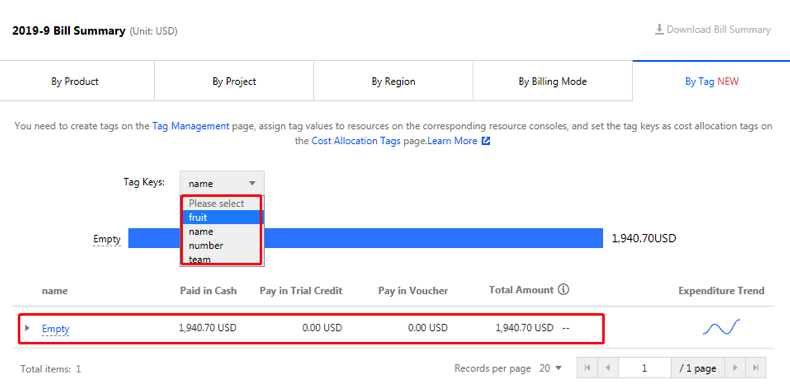Switch to the By Project tab
Viewport: 790px width, 387px height.
point(234,81)
